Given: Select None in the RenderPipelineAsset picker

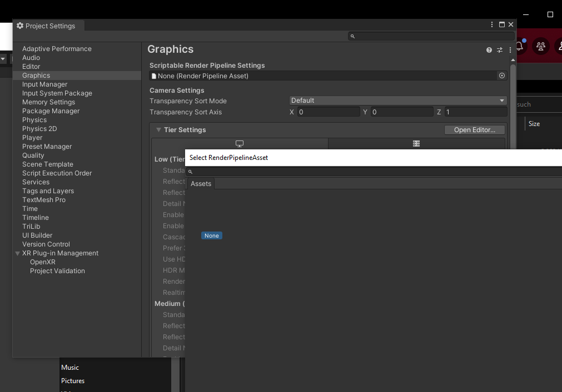Looking at the screenshot, I should pyautogui.click(x=211, y=235).
